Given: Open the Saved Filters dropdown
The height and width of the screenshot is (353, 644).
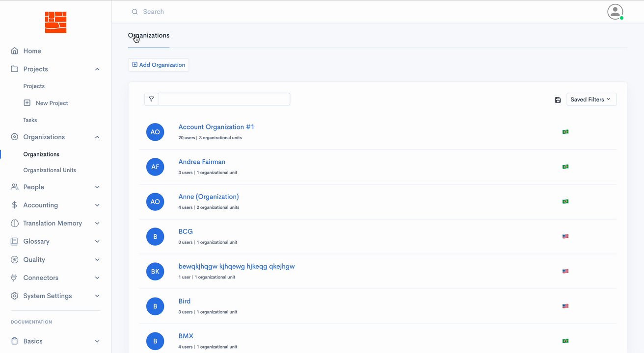Looking at the screenshot, I should pos(591,100).
